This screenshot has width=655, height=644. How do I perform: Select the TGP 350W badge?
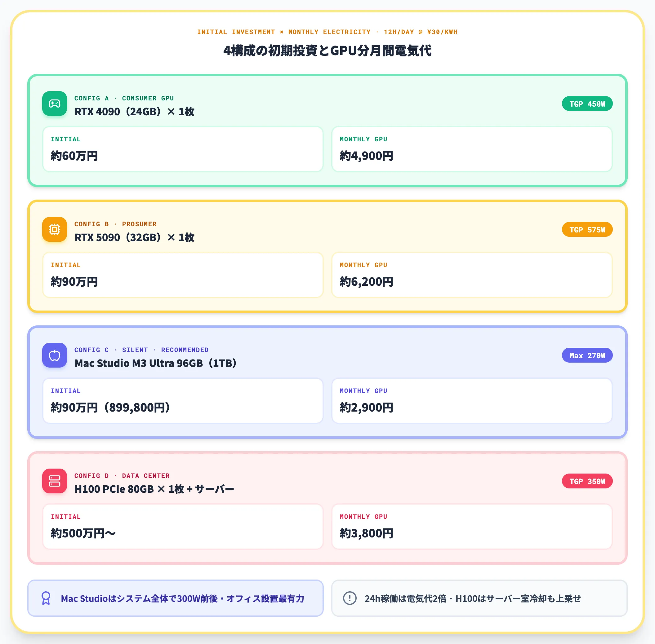[587, 481]
